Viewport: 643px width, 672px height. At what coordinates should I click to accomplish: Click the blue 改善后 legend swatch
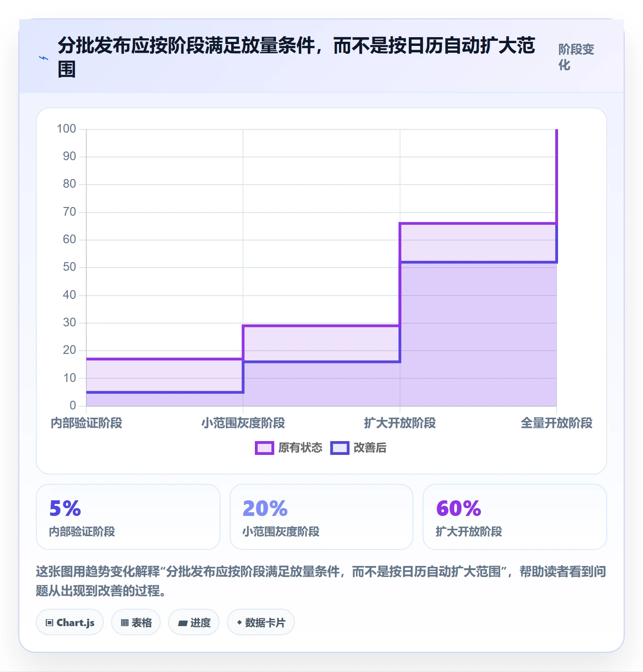click(x=340, y=448)
